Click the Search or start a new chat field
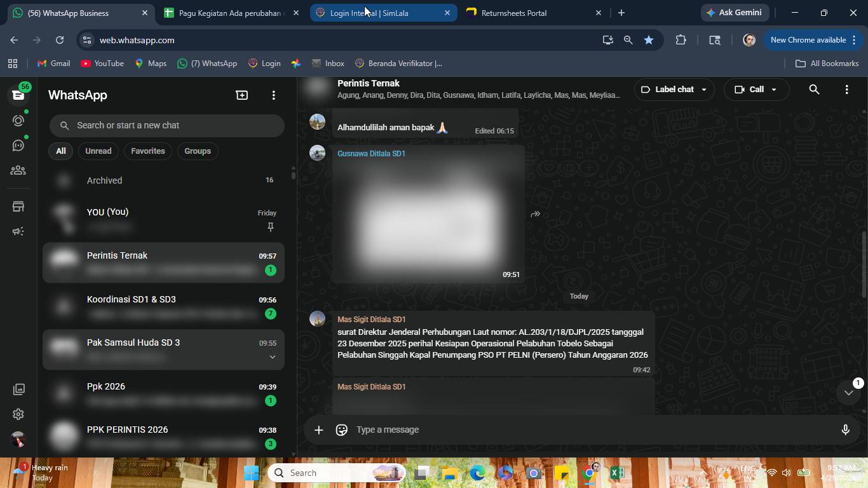The width and height of the screenshot is (868, 488). pyautogui.click(x=167, y=125)
